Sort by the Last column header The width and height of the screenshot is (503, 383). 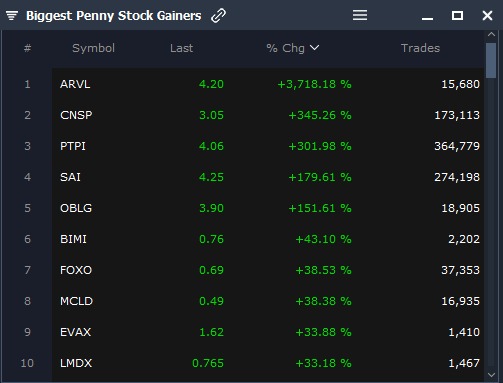click(x=181, y=48)
